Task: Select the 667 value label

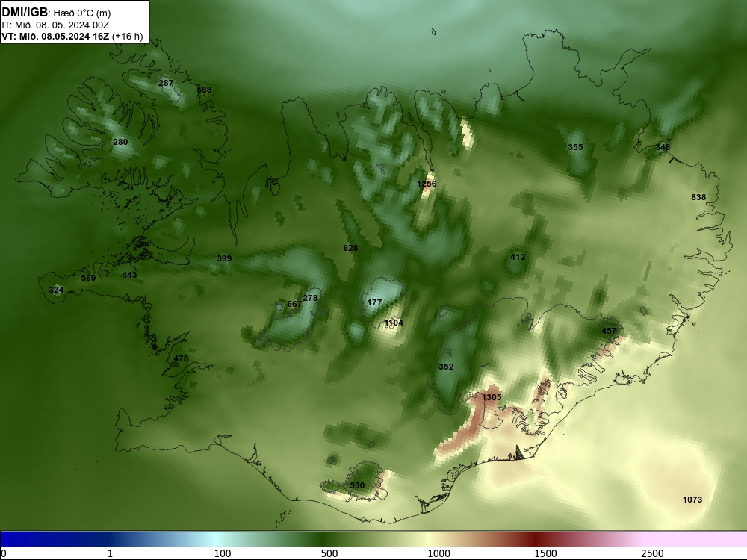Action: pyautogui.click(x=294, y=305)
